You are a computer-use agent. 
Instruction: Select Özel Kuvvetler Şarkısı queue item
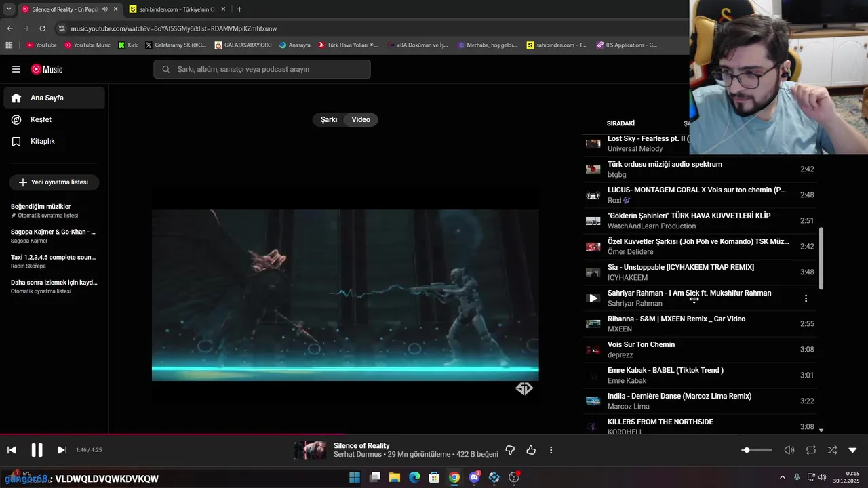(x=700, y=247)
